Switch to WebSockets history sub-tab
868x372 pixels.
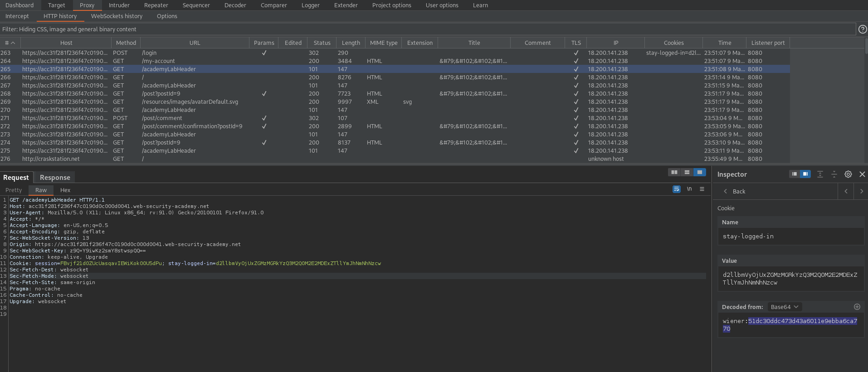(x=117, y=16)
